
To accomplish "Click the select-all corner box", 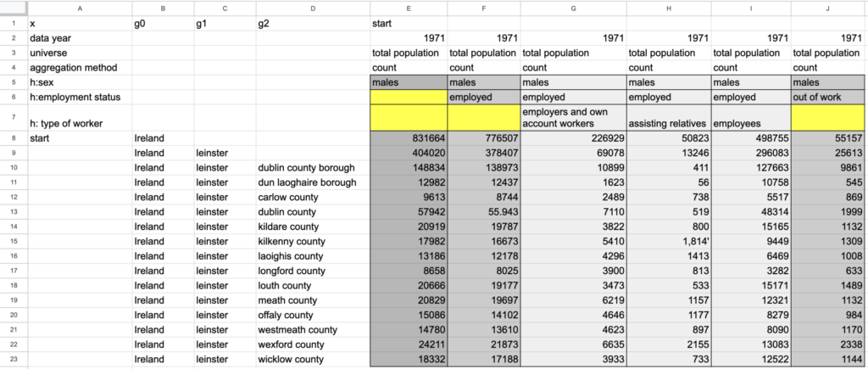I will coord(14,8).
